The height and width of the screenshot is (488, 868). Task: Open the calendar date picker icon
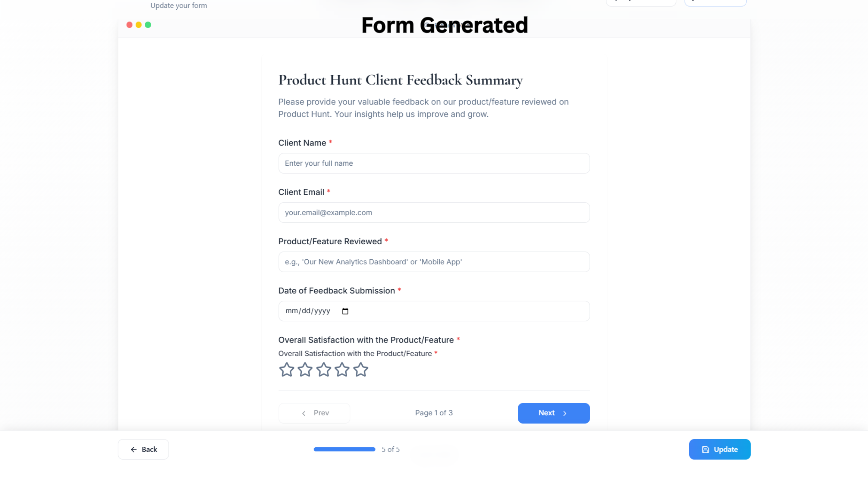pyautogui.click(x=345, y=311)
